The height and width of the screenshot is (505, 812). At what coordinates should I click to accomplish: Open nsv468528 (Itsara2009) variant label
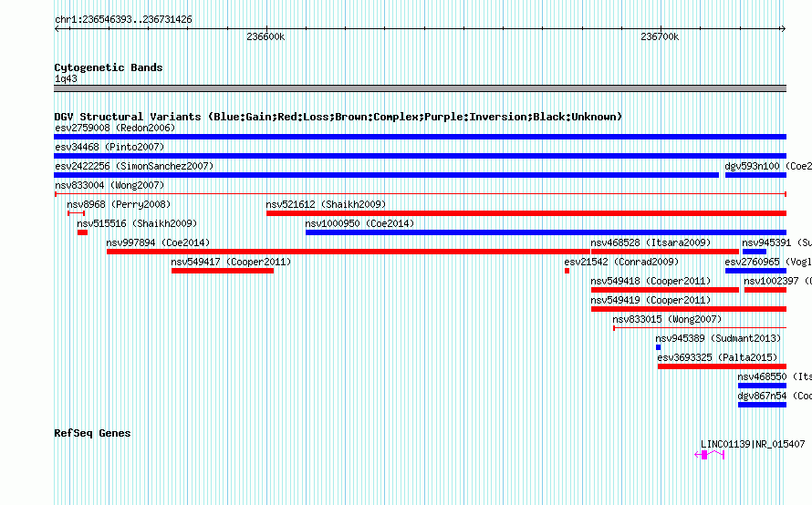(x=651, y=242)
